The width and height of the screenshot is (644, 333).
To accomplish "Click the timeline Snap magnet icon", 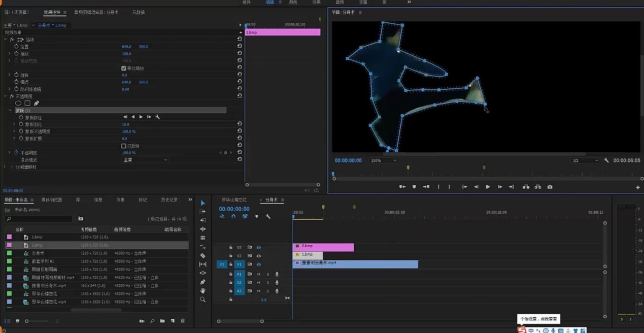I will (x=233, y=216).
